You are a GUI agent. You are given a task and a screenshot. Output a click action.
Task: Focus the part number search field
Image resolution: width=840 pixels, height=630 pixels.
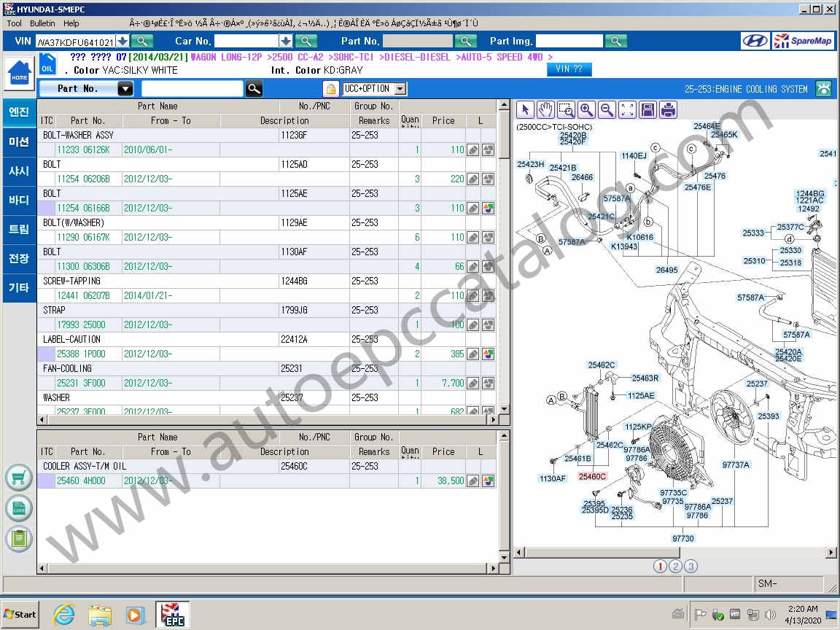[192, 88]
